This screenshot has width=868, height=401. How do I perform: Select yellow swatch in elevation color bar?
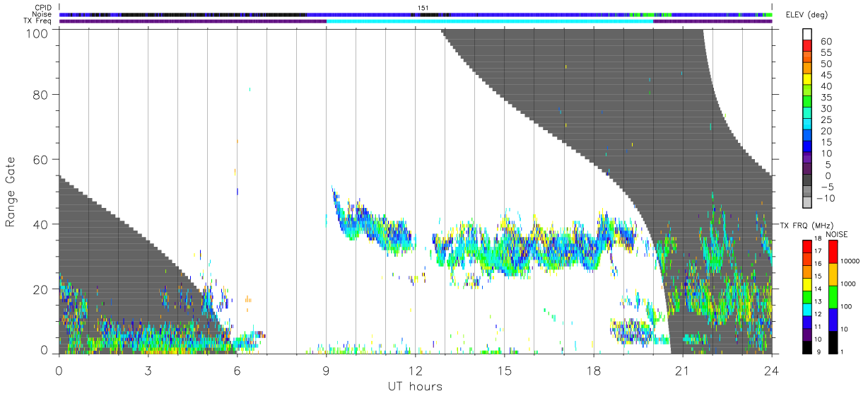[x=808, y=79]
